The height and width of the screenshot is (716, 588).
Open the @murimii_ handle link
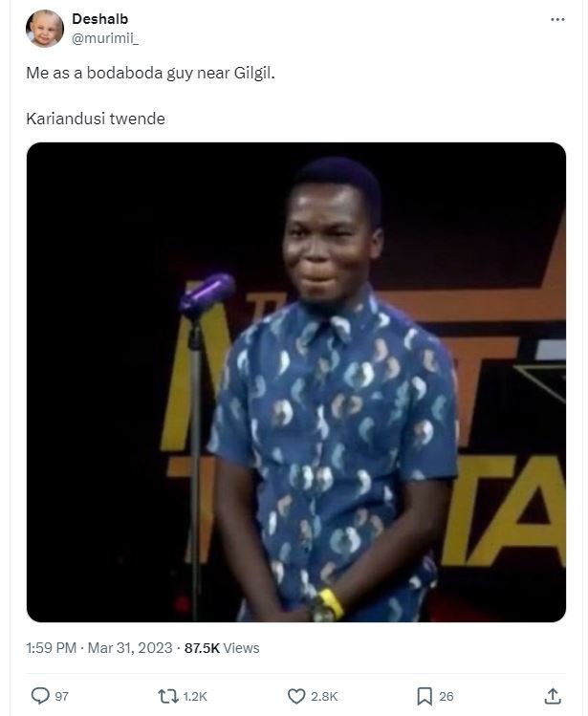[x=105, y=38]
